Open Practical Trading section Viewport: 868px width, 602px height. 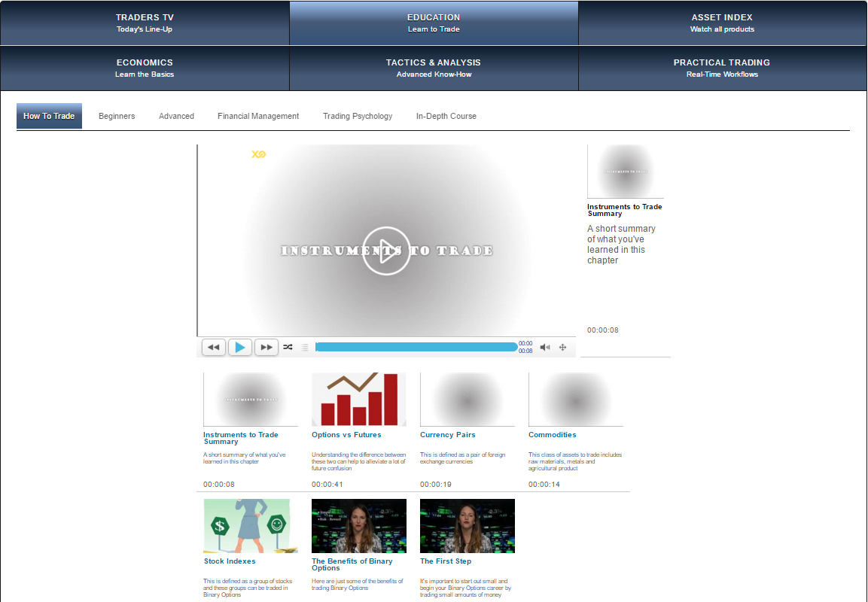pos(723,68)
